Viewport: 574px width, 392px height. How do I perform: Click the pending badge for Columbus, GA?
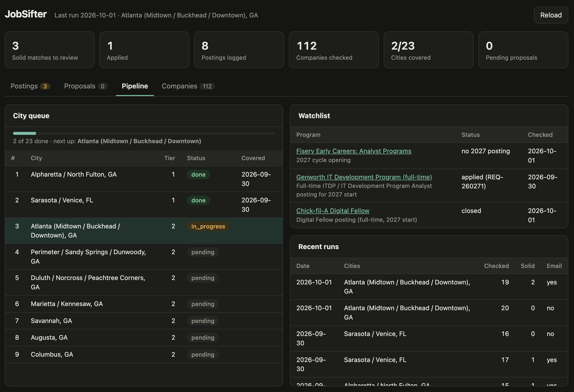pyautogui.click(x=203, y=354)
